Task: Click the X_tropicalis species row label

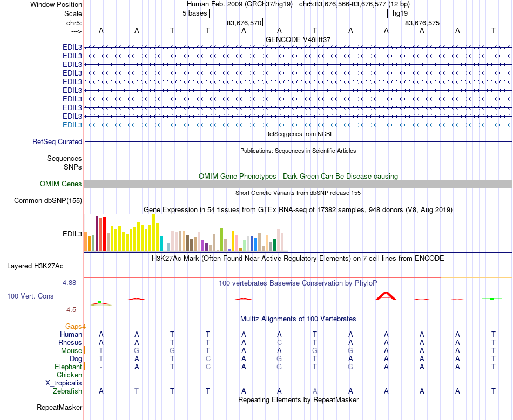Action: point(64,383)
